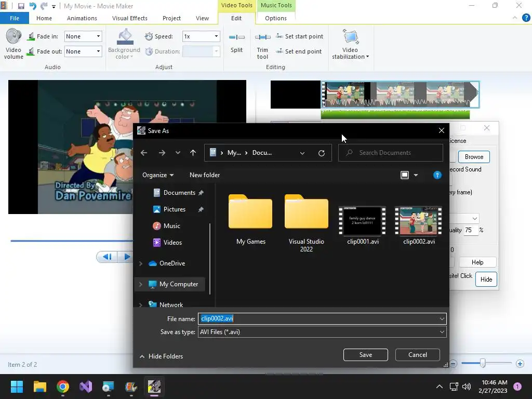Select the clip0001.avi file
This screenshot has width=532, height=399.
[363, 225]
